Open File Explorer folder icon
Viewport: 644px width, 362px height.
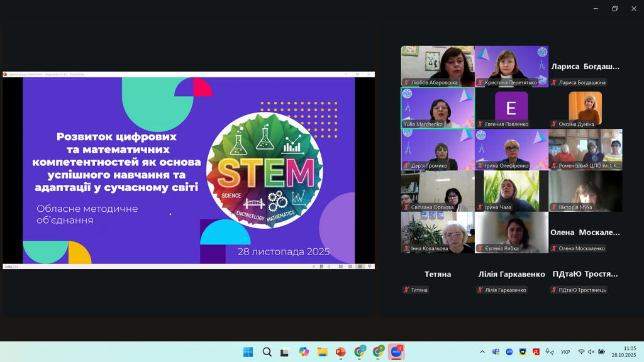pyautogui.click(x=322, y=352)
